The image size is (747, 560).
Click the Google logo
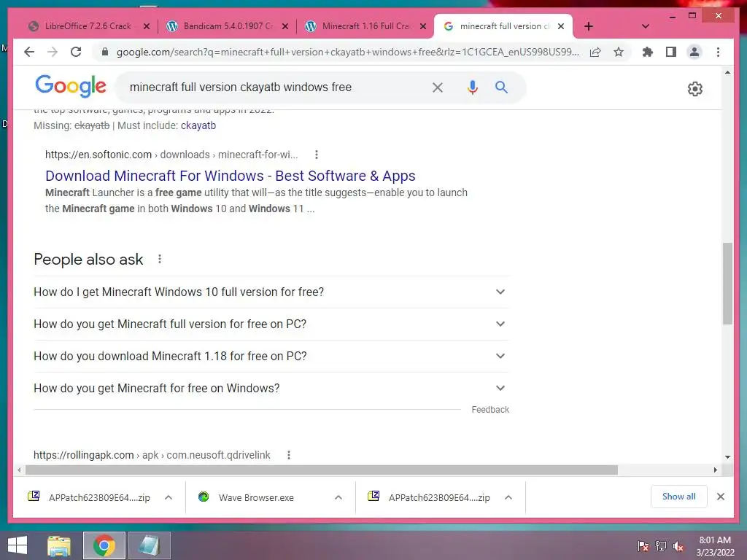71,86
